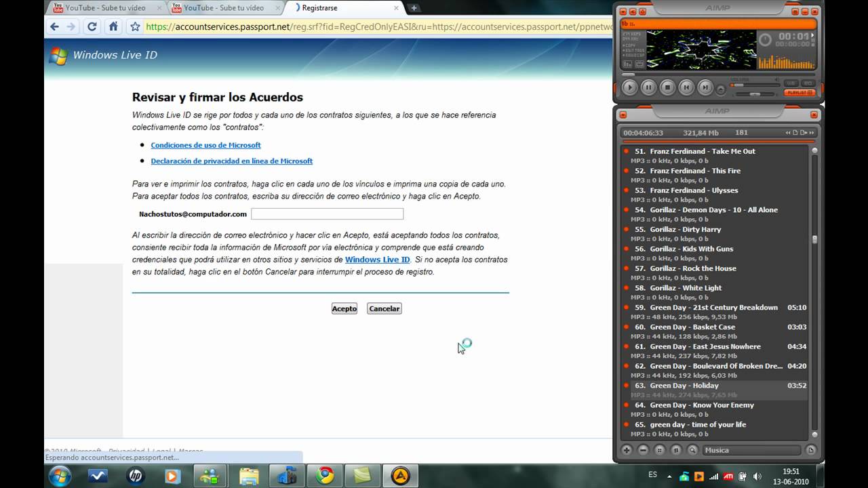The width and height of the screenshot is (868, 488).
Task: Toggle the PLAYLIST button in AIMP player
Action: click(800, 92)
